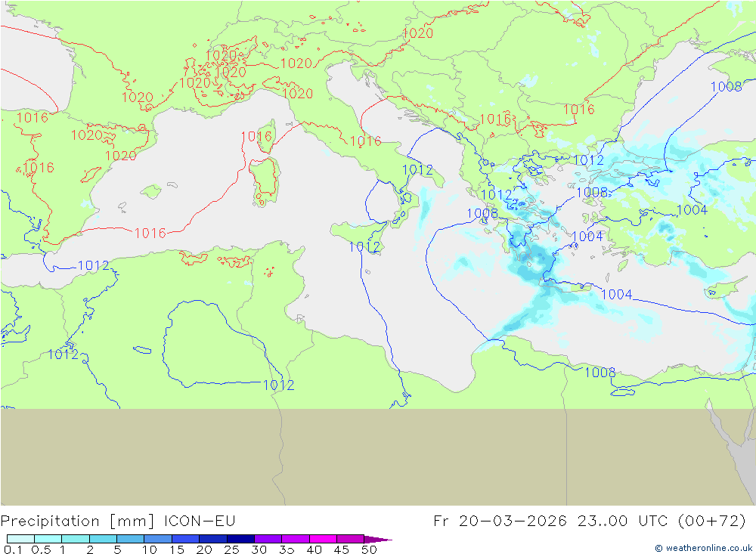Click the legend value "15"
The width and height of the screenshot is (756, 554).
coord(177,549)
